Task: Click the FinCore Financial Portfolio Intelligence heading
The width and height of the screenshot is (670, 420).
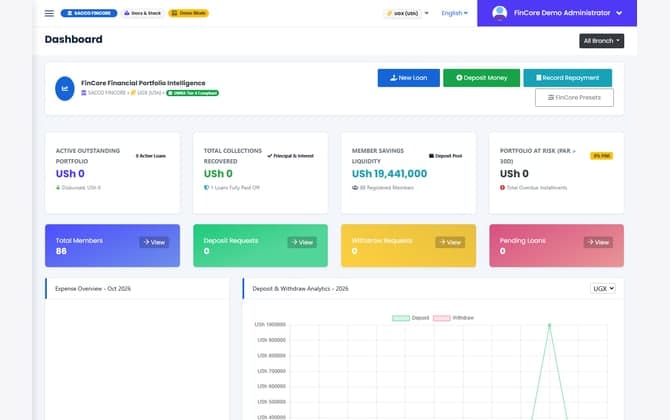Action: tap(143, 83)
